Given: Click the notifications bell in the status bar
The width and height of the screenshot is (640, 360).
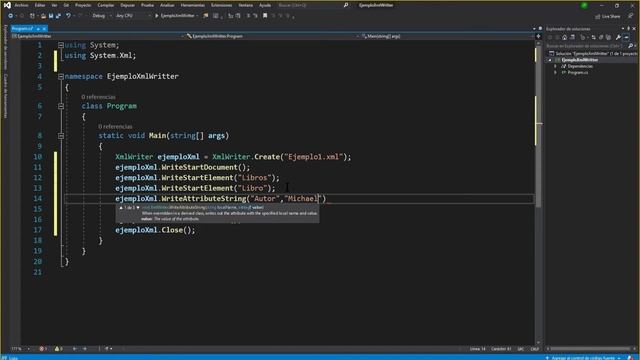Looking at the screenshot, I should coord(631,358).
